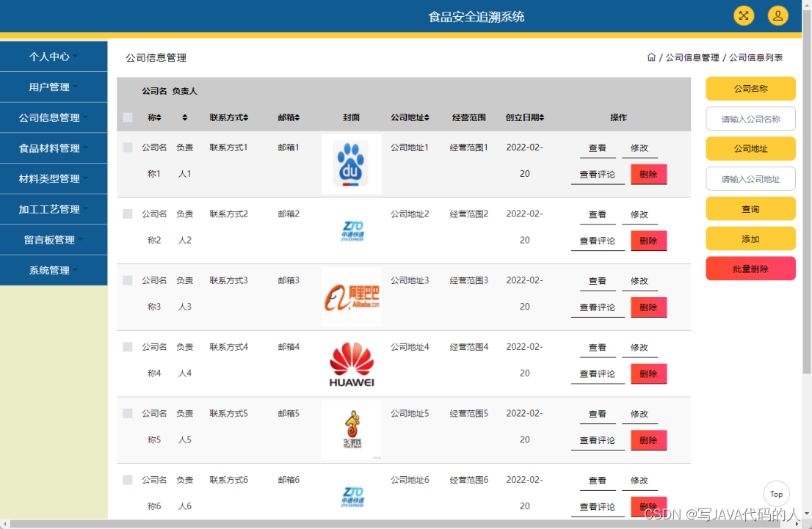Sort by 创立日期 column
This screenshot has height=529, width=812.
(x=525, y=117)
